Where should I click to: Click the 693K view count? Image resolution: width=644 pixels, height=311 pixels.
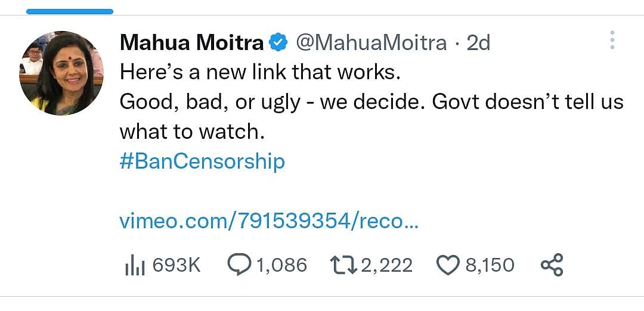point(177,265)
